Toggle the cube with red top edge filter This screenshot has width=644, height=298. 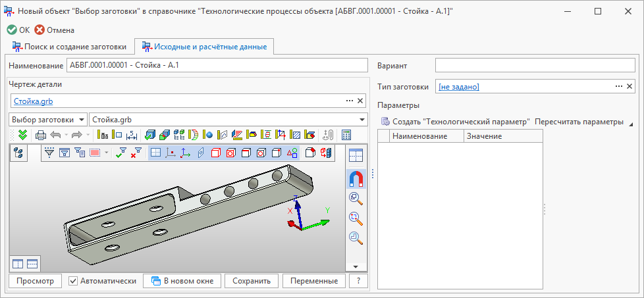tap(246, 153)
